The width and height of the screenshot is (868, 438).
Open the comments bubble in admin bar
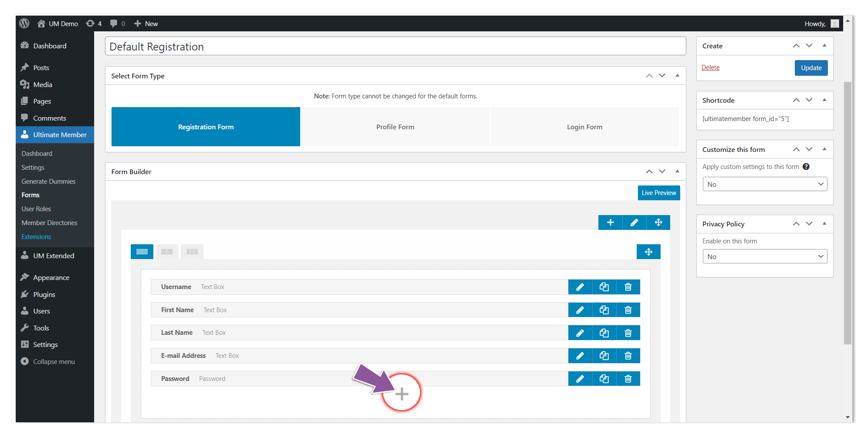[x=117, y=24]
